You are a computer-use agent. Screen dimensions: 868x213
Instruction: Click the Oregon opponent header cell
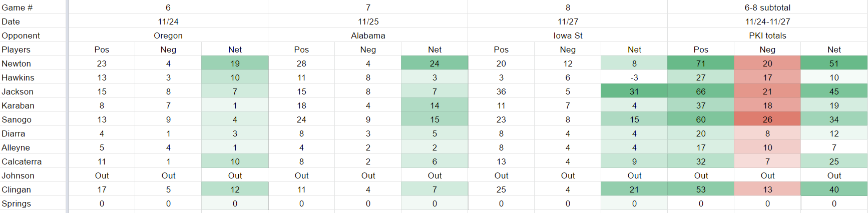pyautogui.click(x=168, y=35)
